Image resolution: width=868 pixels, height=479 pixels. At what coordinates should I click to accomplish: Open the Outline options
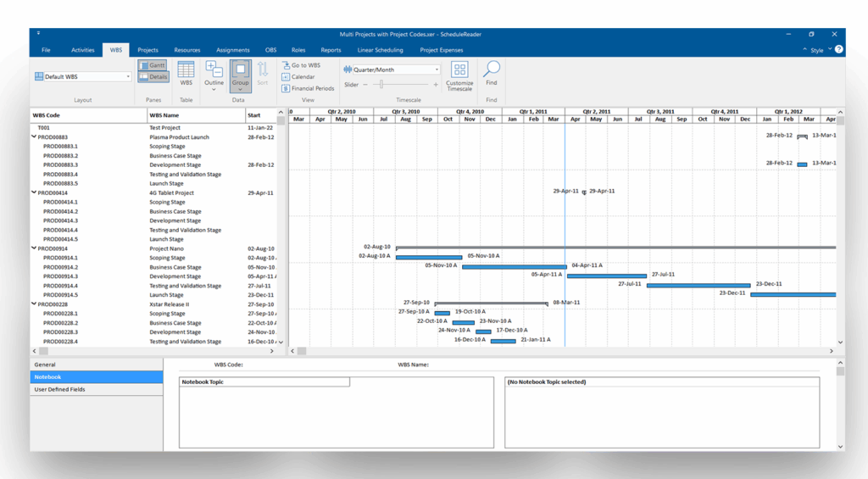point(214,75)
